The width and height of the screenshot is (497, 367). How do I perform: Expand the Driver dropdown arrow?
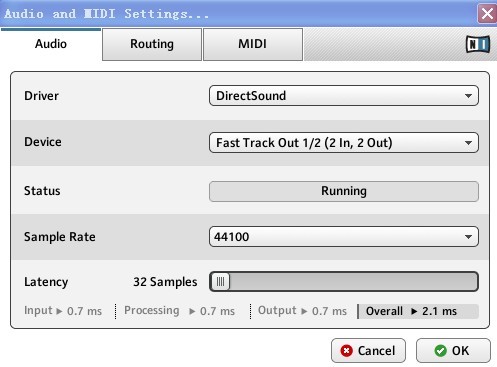pos(468,96)
